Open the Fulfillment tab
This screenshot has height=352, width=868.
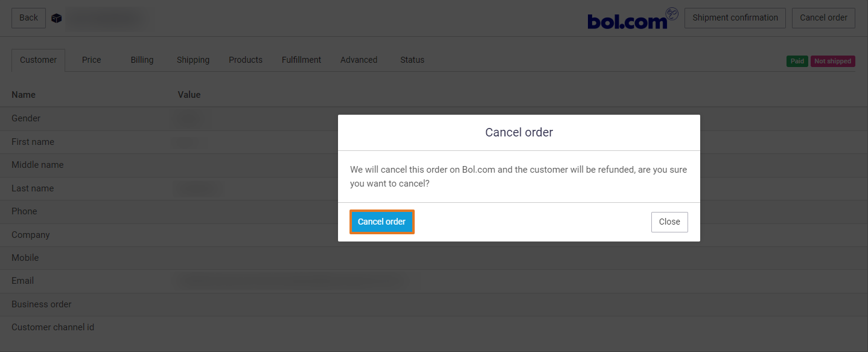tap(301, 60)
